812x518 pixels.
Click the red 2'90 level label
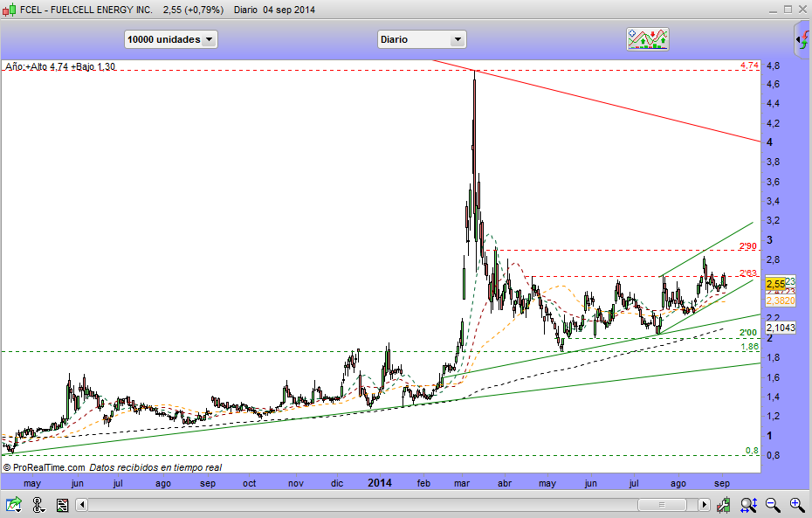(x=747, y=246)
